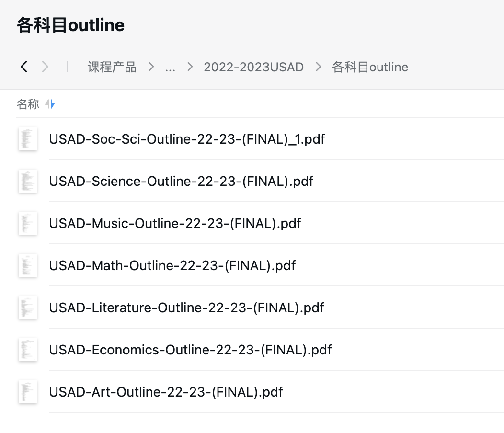Viewport: 504px width, 433px height.
Task: Go to the 2022-2023USAD breadcrumb folder
Action: coord(253,67)
